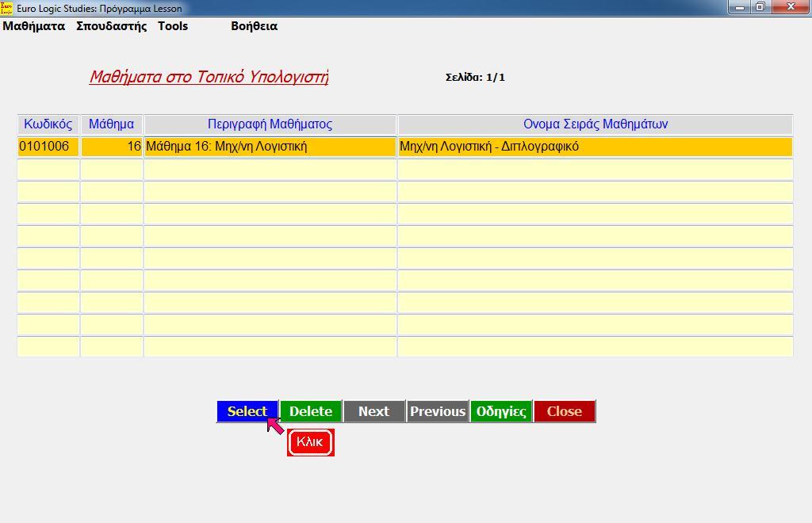Open the Βοήθεια help menu

pos(254,26)
